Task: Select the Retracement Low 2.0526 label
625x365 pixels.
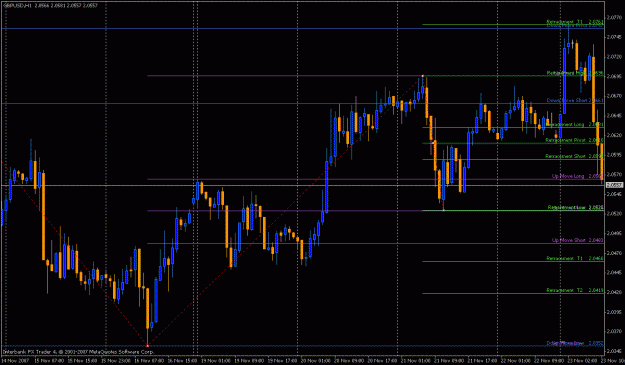Action: click(x=575, y=208)
